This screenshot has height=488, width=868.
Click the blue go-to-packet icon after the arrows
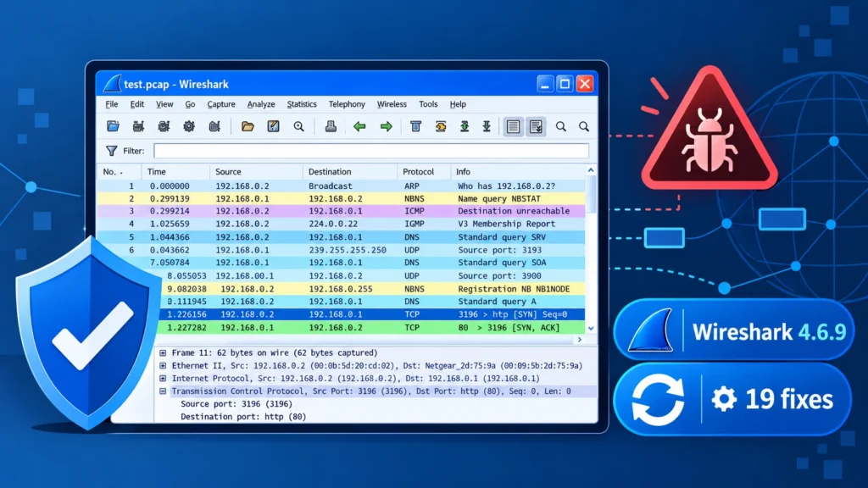click(x=415, y=126)
